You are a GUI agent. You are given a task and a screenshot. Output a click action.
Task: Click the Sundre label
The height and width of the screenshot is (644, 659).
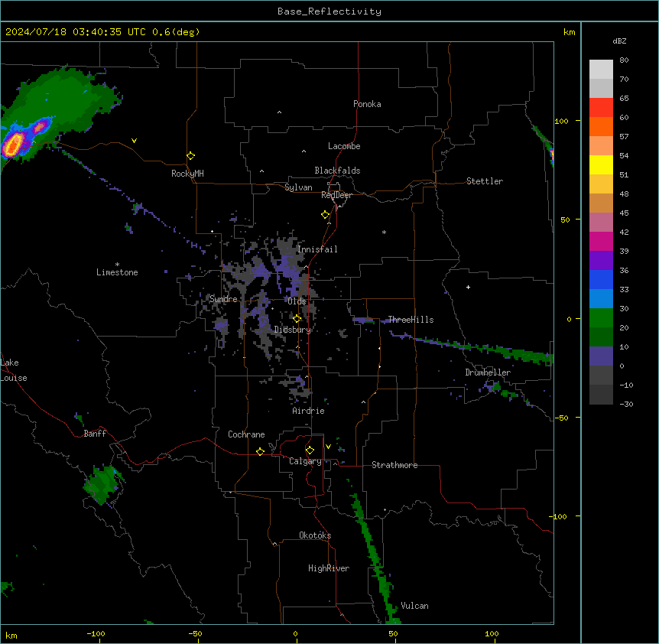[223, 299]
